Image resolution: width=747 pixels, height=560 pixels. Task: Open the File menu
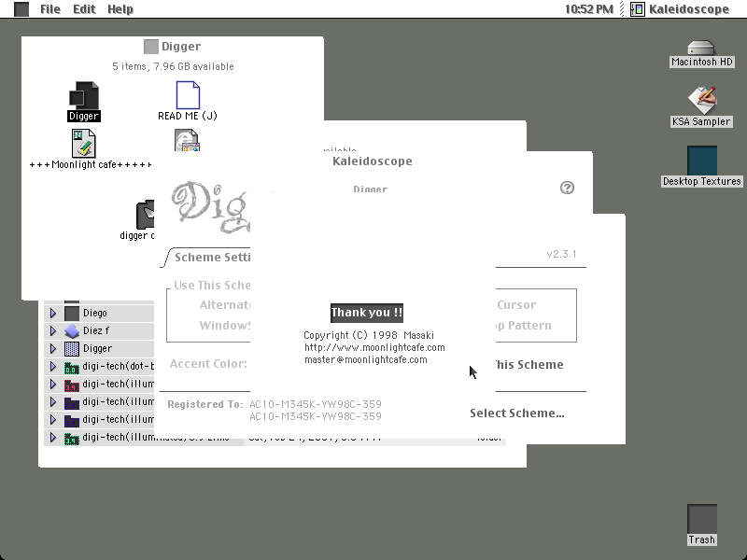pyautogui.click(x=50, y=9)
